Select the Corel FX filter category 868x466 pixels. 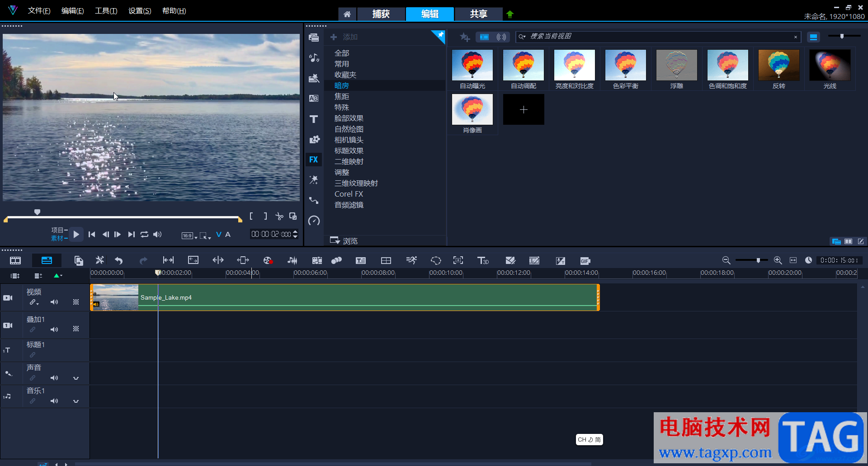(x=349, y=194)
